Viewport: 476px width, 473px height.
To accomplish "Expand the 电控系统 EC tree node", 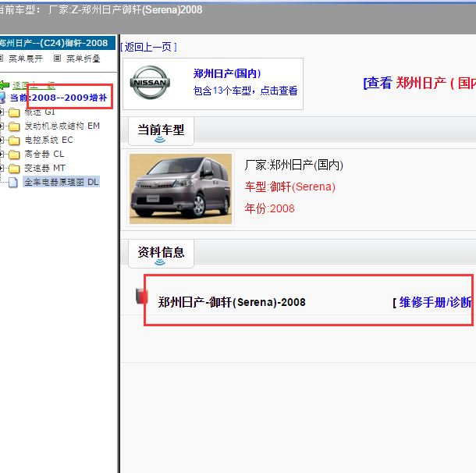I will coord(2,140).
